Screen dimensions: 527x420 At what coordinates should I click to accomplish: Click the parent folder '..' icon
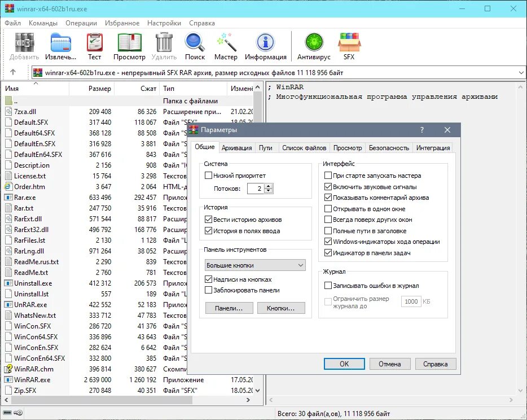8,100
